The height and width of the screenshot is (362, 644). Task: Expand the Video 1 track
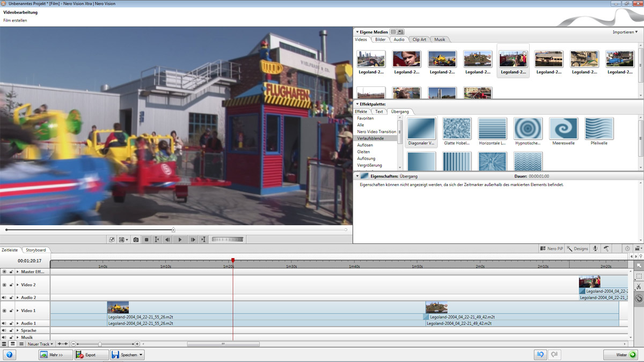pyautogui.click(x=17, y=311)
